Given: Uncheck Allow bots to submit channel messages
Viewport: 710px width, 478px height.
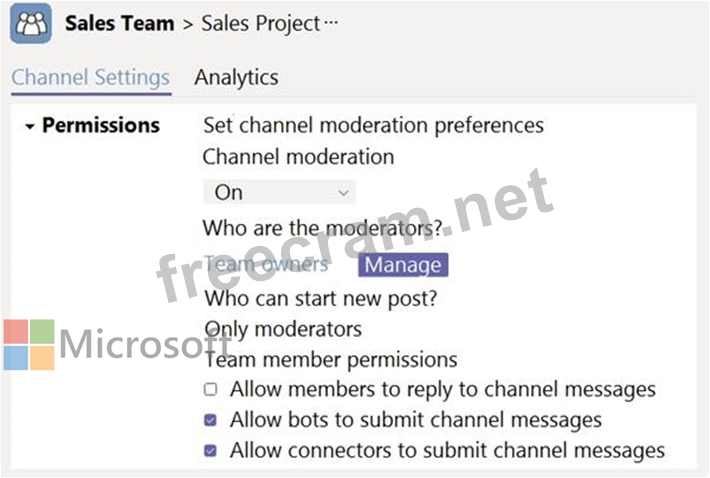Looking at the screenshot, I should coord(210,420).
